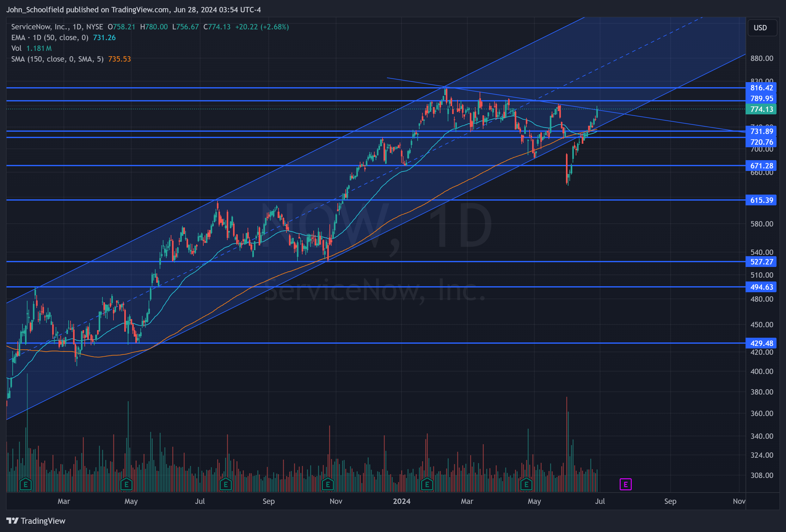
Task: Click the 540.00 label on price axis
Action: point(762,252)
